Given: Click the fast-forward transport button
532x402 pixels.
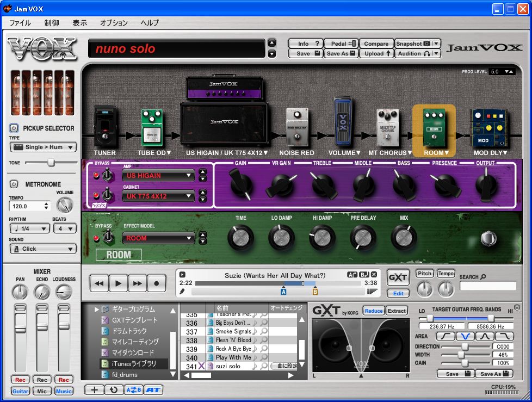Looking at the screenshot, I should [x=137, y=283].
